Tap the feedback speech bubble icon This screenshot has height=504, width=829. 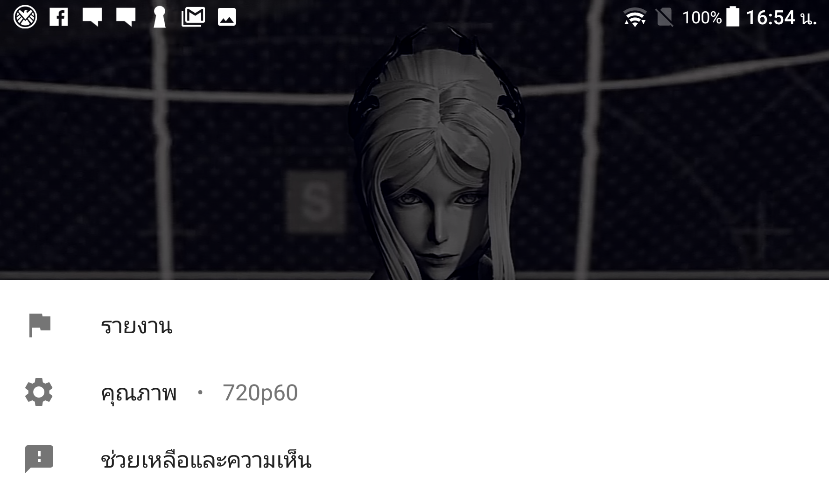click(39, 459)
